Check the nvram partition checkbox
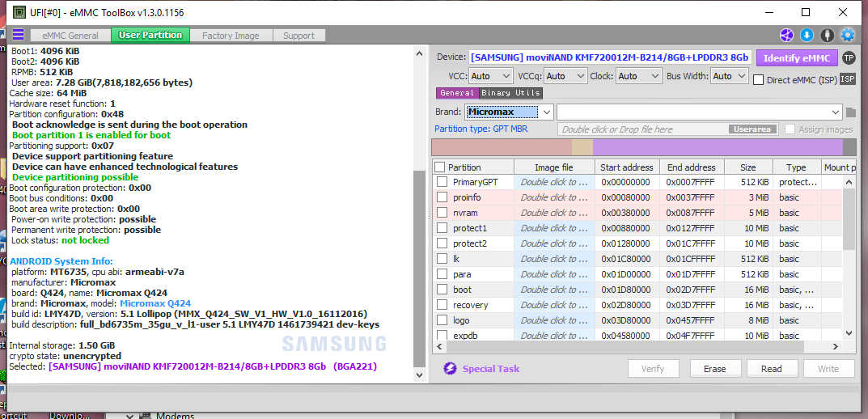This screenshot has width=868, height=419. tap(442, 213)
